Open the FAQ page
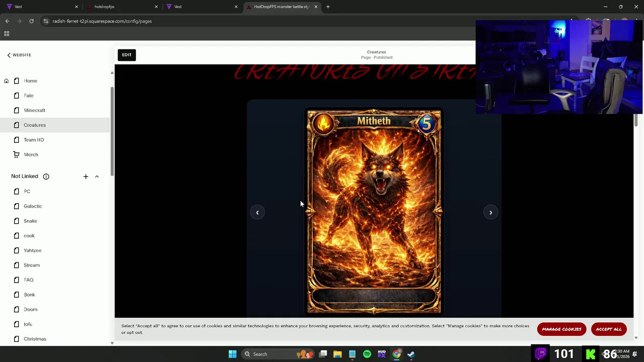Image resolution: width=644 pixels, height=362 pixels. (28, 280)
